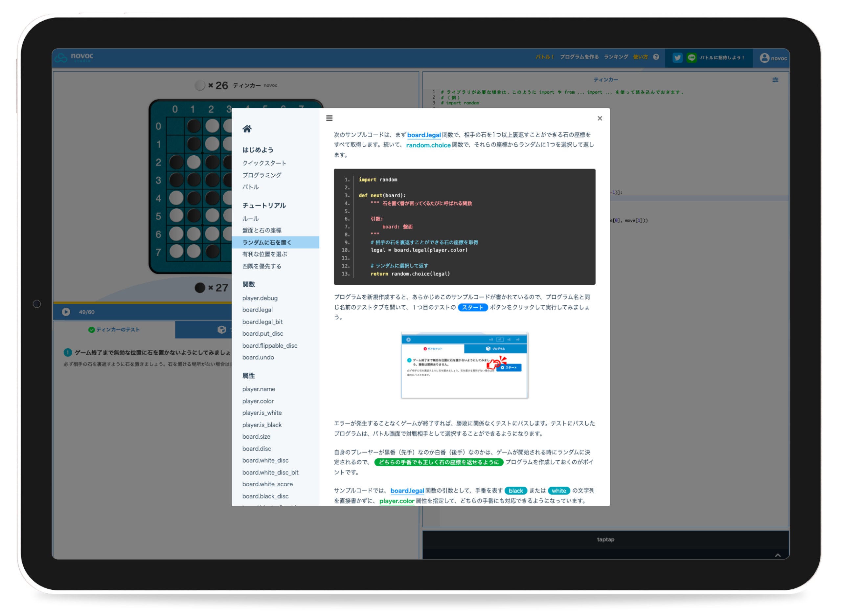Click the Twitter share icon
The width and height of the screenshot is (841, 616).
[677, 58]
